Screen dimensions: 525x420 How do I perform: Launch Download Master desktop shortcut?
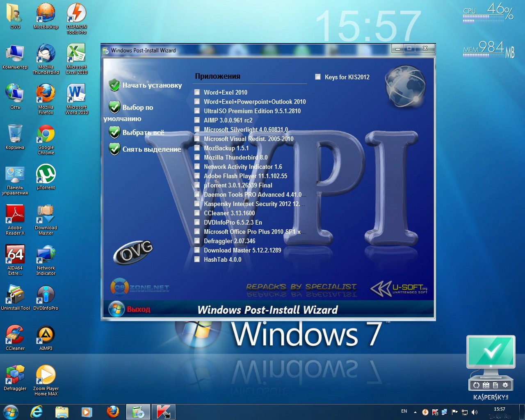tap(46, 220)
